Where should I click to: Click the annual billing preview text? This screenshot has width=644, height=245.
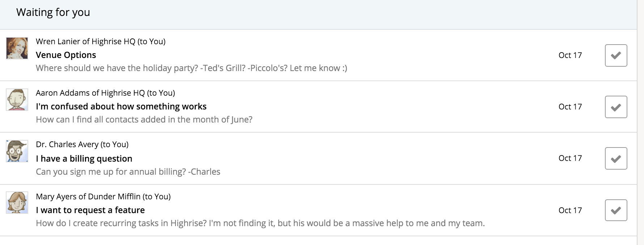click(128, 172)
